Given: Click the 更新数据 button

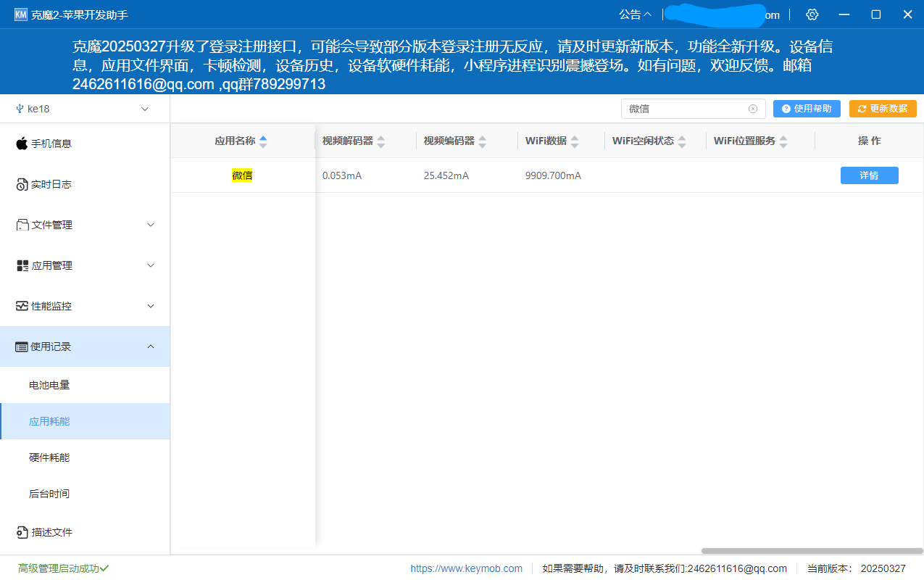Looking at the screenshot, I should click(x=883, y=109).
